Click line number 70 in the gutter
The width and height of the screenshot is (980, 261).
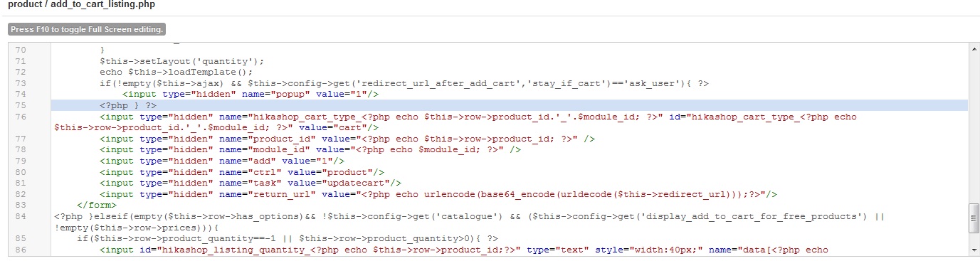coord(20,50)
